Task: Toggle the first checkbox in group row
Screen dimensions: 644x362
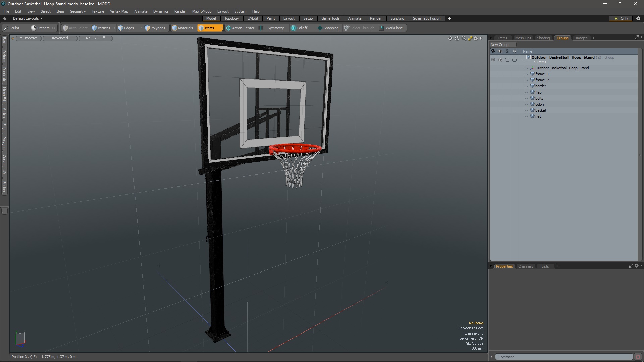Action: (507, 60)
